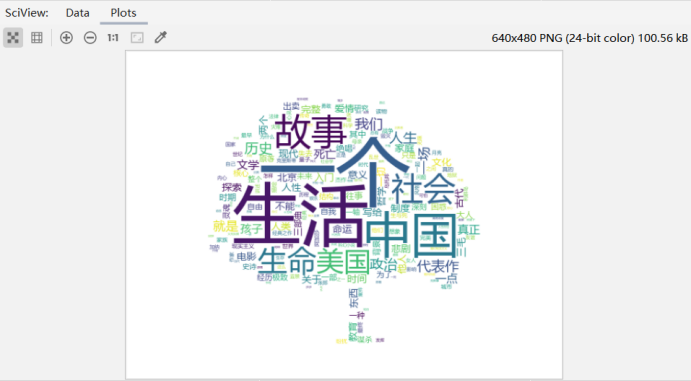Reset zoom using the 1:1 button
This screenshot has width=691, height=381.
click(113, 38)
